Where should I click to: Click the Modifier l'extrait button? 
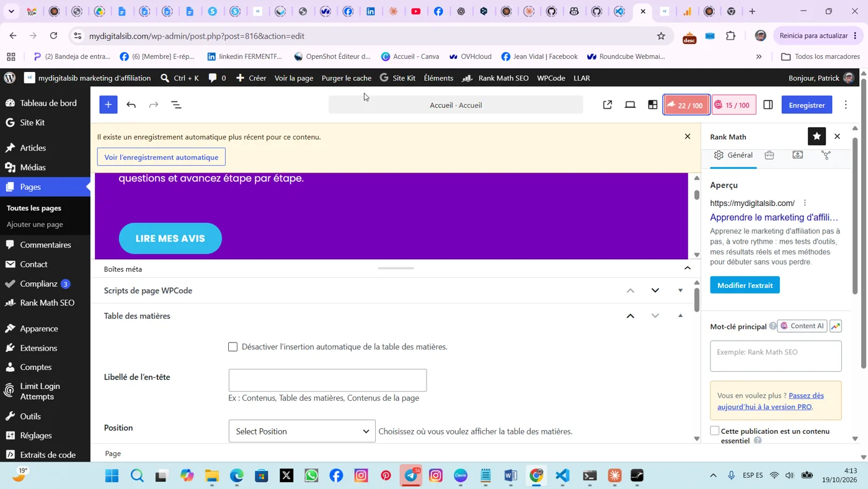745,285
